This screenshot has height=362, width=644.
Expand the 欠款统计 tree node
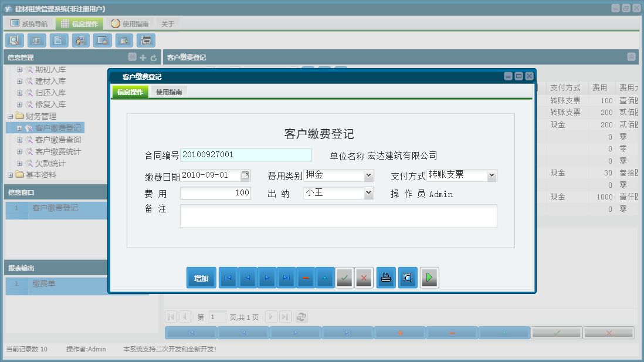19,164
